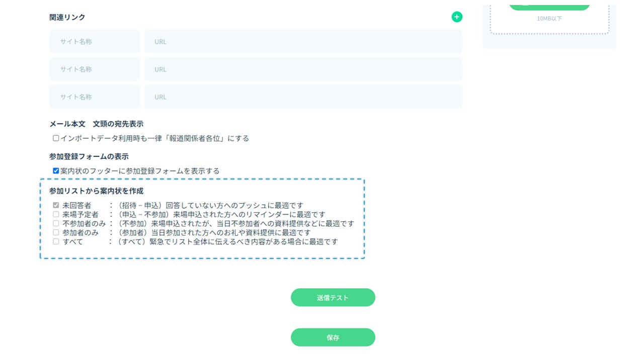Enable the 報道関係者各位 salutation checkbox

(56, 138)
